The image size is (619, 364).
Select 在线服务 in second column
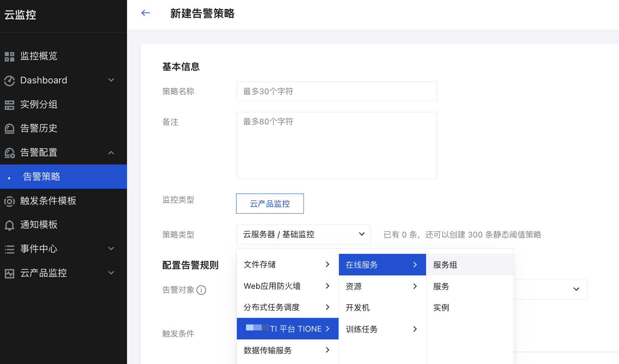pos(382,265)
